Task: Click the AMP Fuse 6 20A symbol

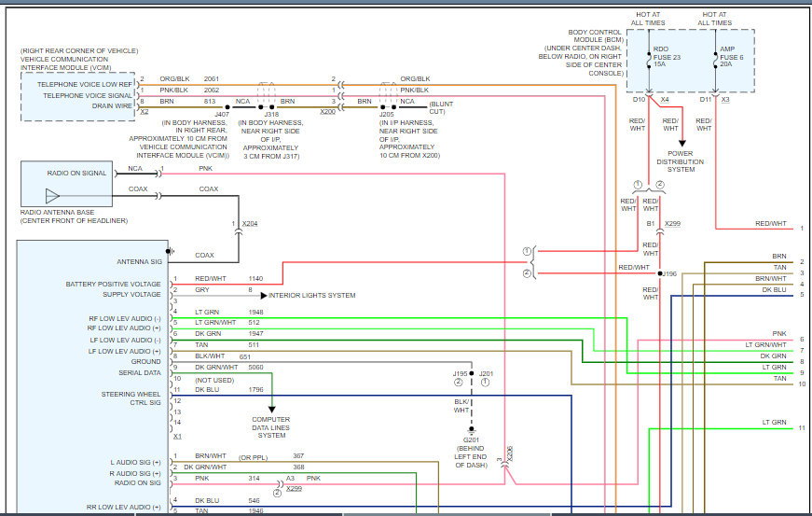Action: (715, 60)
